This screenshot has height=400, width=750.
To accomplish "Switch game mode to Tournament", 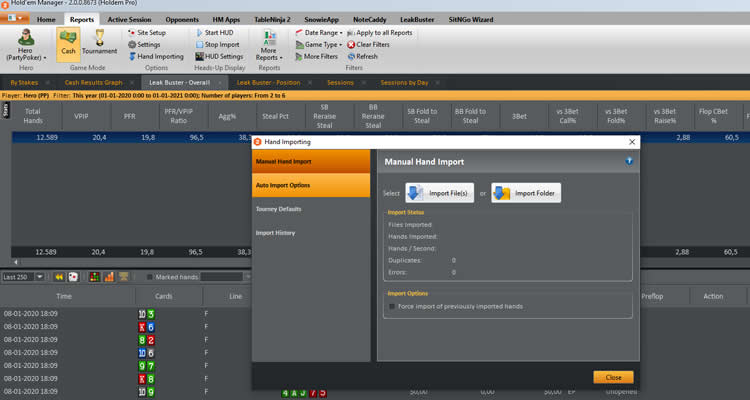I will pyautogui.click(x=99, y=43).
